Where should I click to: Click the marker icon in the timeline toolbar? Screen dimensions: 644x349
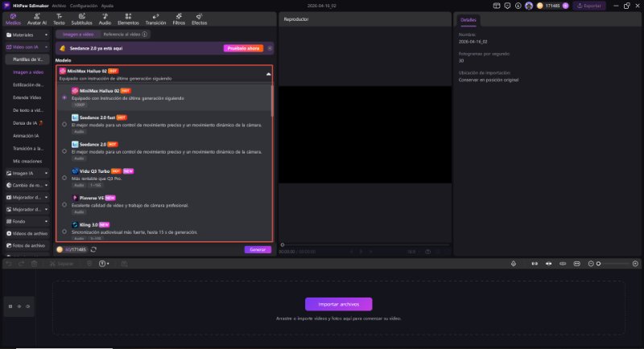tap(514, 264)
